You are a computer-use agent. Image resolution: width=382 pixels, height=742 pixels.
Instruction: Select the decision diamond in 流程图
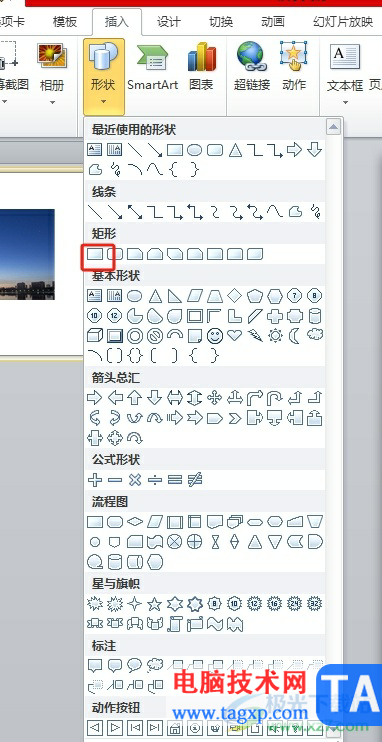click(x=135, y=522)
